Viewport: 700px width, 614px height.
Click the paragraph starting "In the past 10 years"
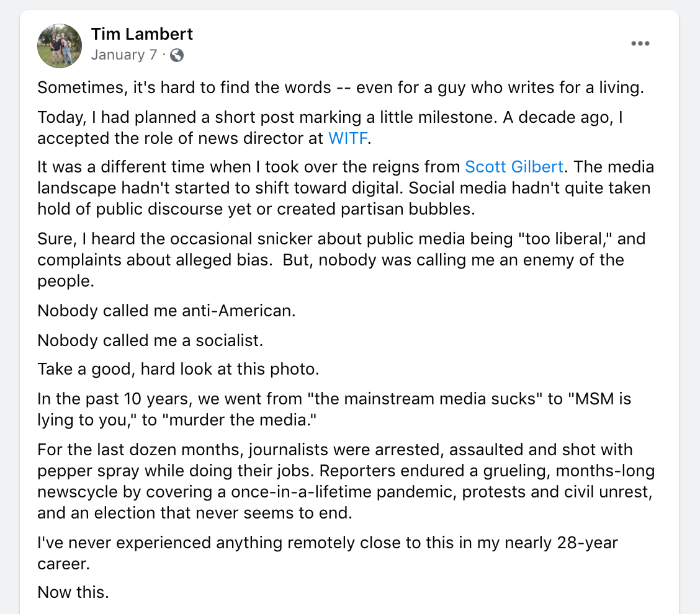click(334, 409)
